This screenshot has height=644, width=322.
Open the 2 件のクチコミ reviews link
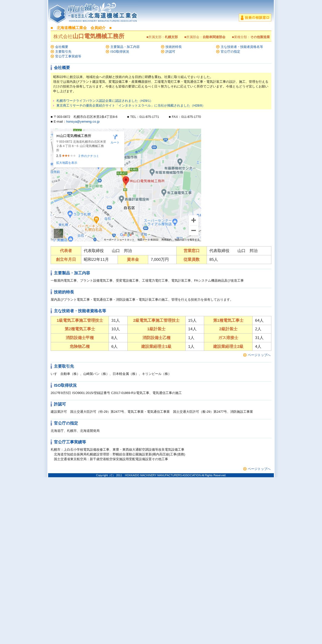[x=89, y=156]
